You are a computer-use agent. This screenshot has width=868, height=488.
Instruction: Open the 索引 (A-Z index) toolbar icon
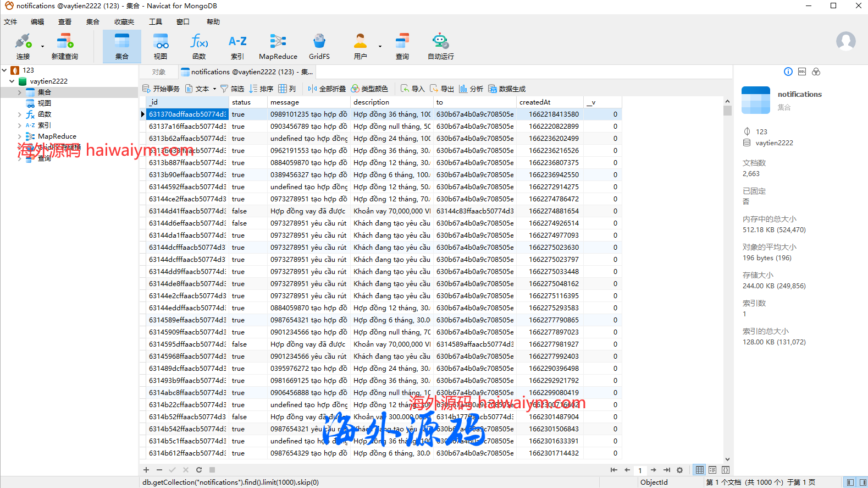(237, 46)
